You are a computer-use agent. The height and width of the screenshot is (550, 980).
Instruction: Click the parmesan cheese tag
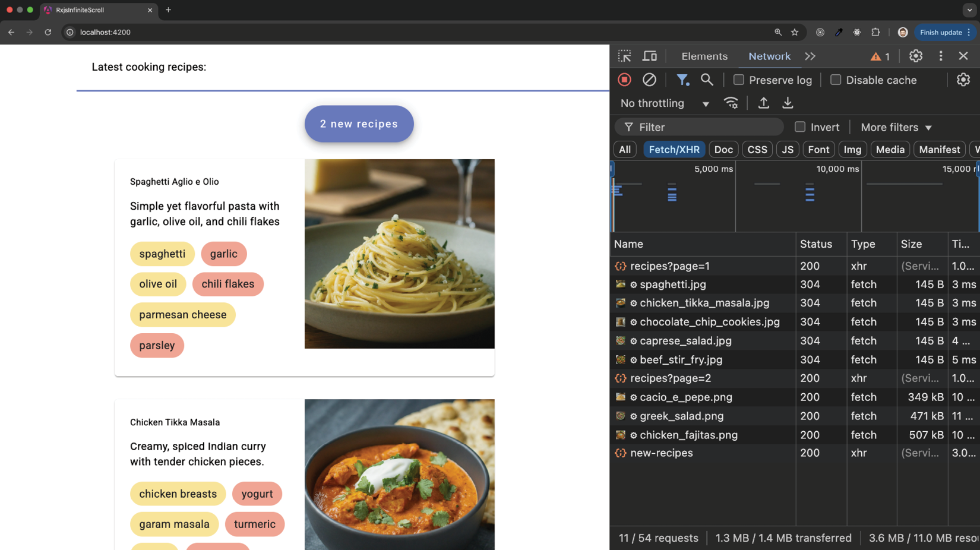(x=182, y=315)
